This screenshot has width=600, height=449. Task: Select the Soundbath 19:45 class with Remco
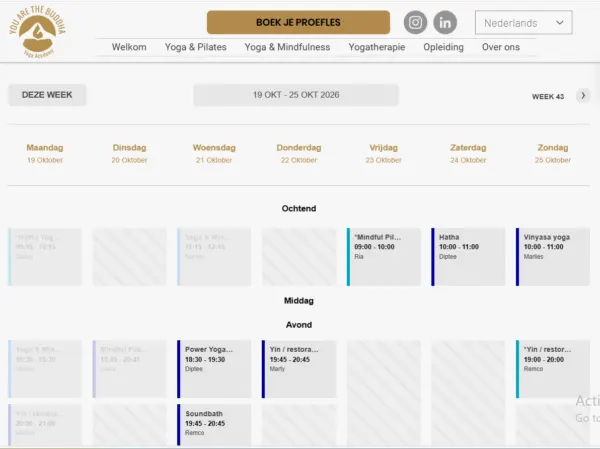point(214,425)
